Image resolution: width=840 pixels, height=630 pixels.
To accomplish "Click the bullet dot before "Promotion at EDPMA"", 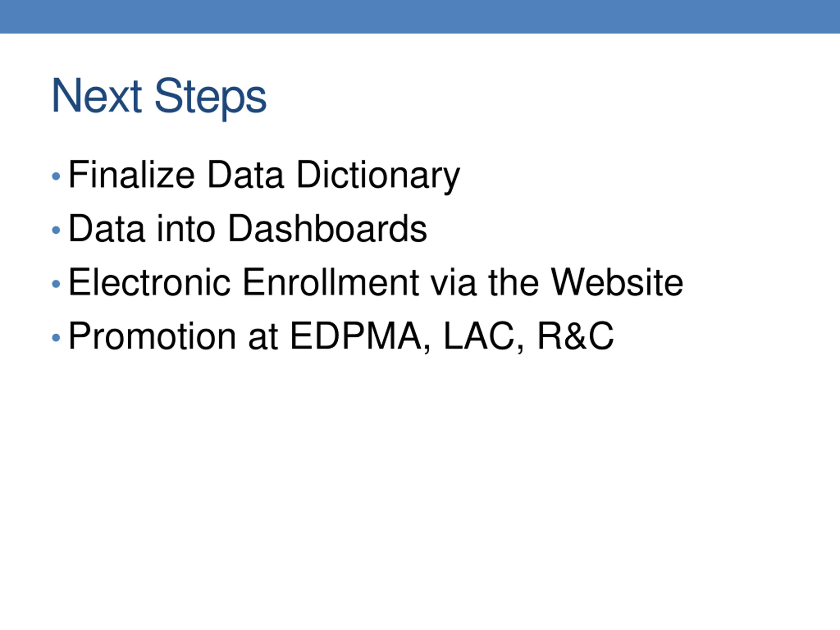I will [56, 338].
